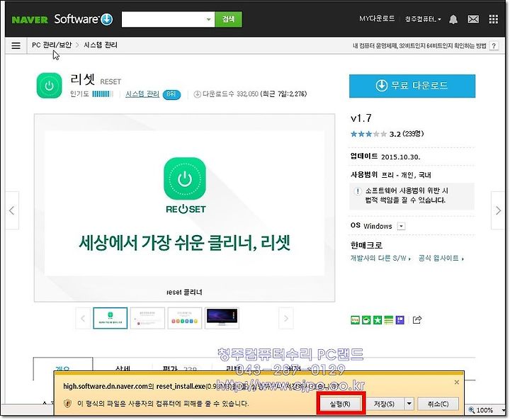Click the question mark help icon
Image resolution: width=510 pixels, height=420 pixels.
(x=494, y=46)
